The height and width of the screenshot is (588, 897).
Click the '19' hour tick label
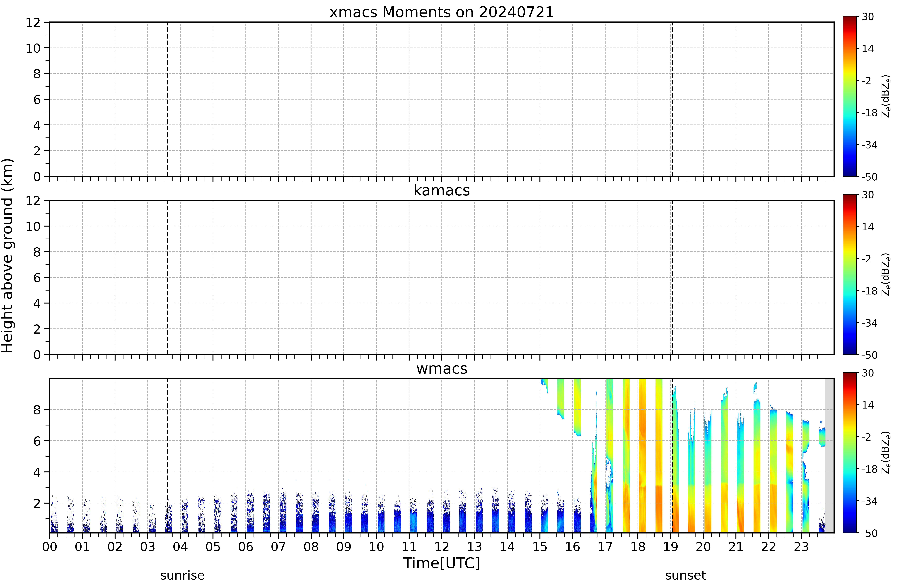[x=670, y=547]
